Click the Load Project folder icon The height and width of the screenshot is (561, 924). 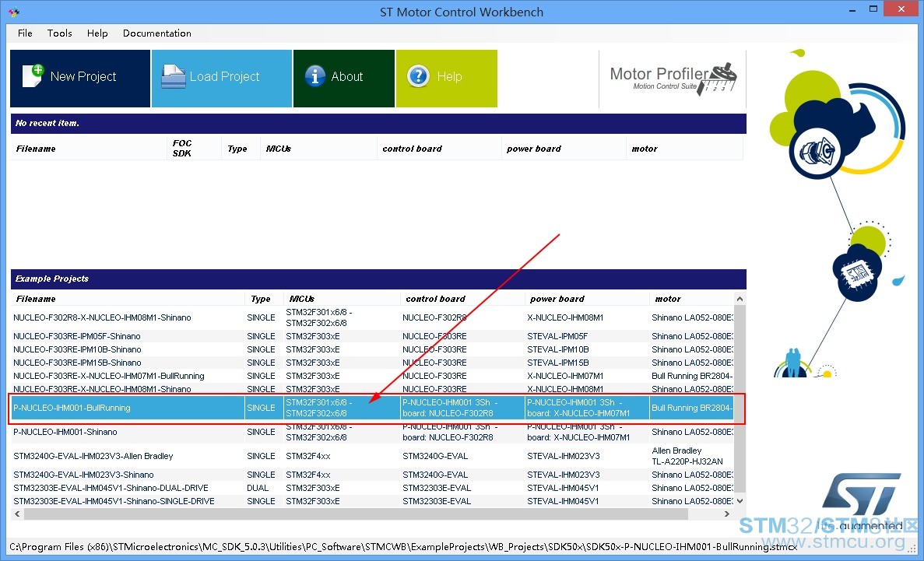point(174,76)
